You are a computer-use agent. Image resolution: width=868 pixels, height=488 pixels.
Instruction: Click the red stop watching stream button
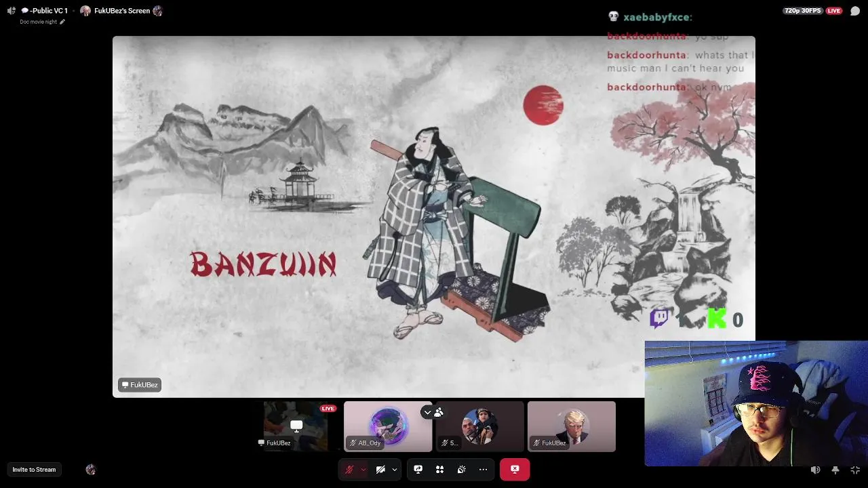coord(515,469)
